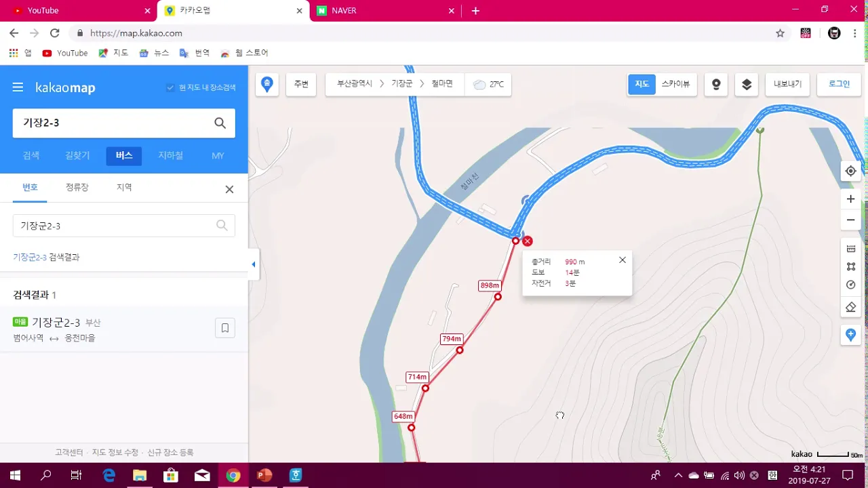Click the magnifier in the bus number field
The width and height of the screenshot is (868, 488).
(x=222, y=226)
